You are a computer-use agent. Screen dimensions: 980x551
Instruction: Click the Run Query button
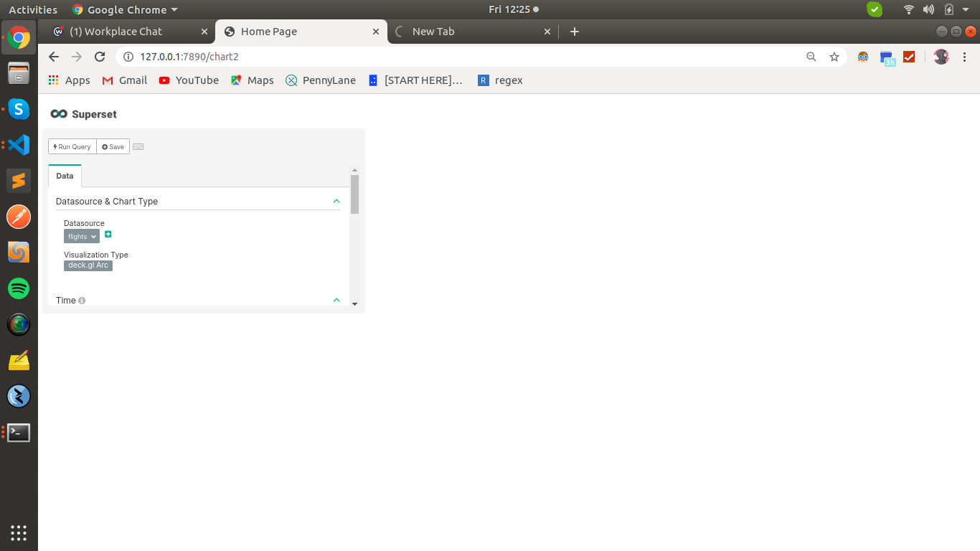[x=72, y=146]
